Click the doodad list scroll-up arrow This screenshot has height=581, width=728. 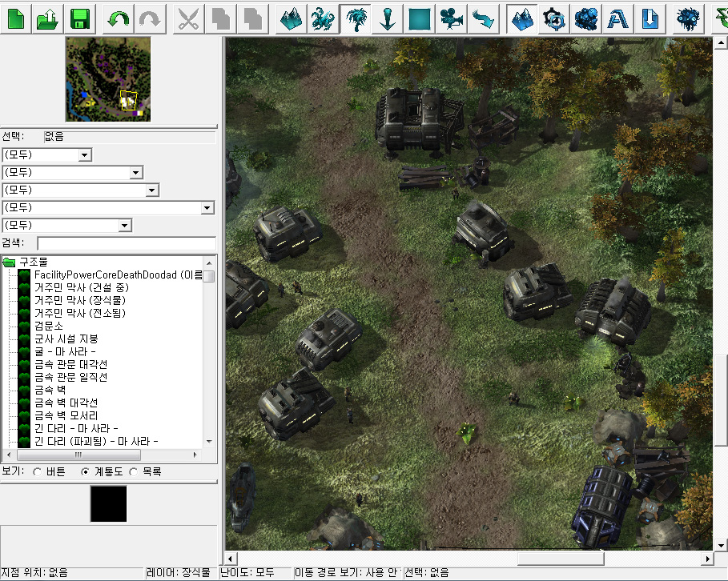tap(209, 262)
